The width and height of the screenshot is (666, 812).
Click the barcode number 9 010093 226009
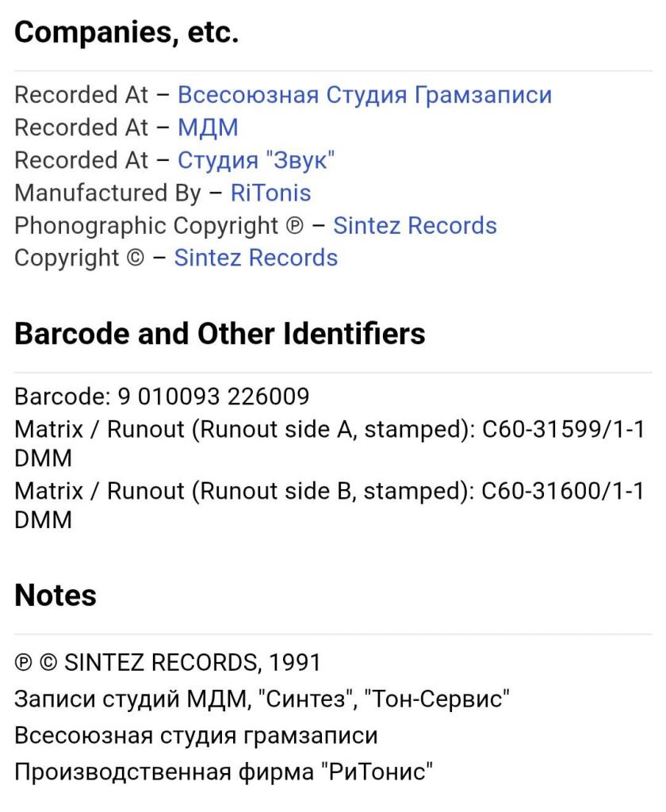click(213, 396)
